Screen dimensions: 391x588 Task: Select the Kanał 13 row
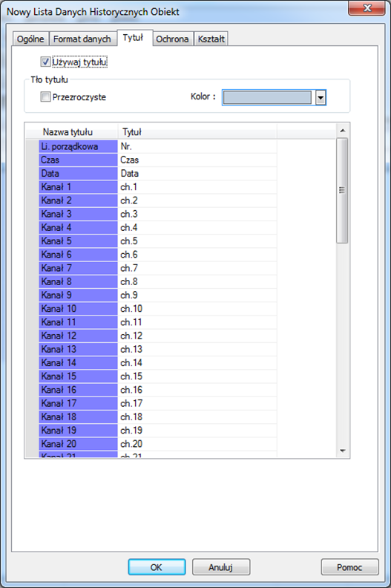pos(78,349)
